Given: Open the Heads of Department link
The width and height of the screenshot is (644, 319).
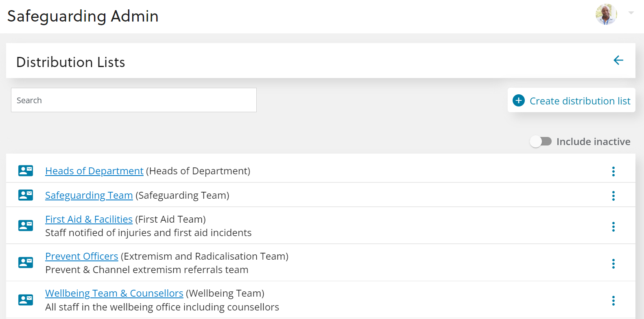Looking at the screenshot, I should pos(94,171).
